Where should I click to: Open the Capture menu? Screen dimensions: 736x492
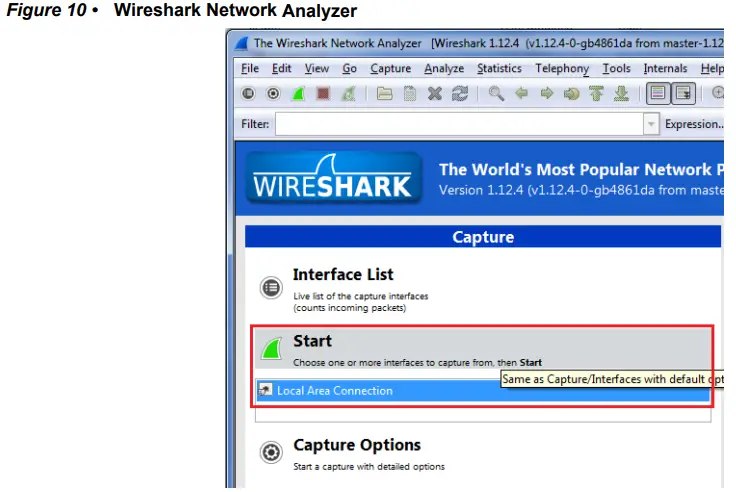[x=391, y=69]
